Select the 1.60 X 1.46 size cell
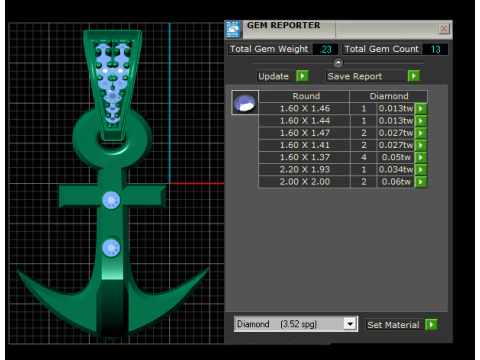The image size is (480, 360). click(305, 109)
